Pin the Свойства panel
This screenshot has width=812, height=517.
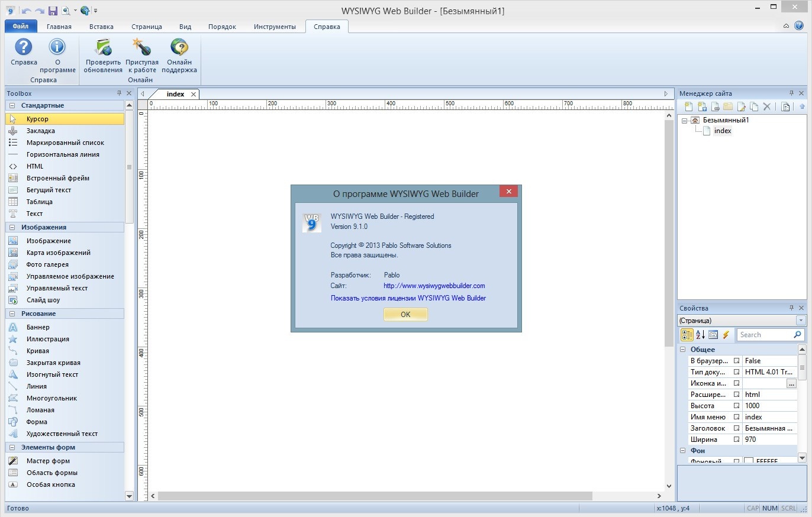792,308
